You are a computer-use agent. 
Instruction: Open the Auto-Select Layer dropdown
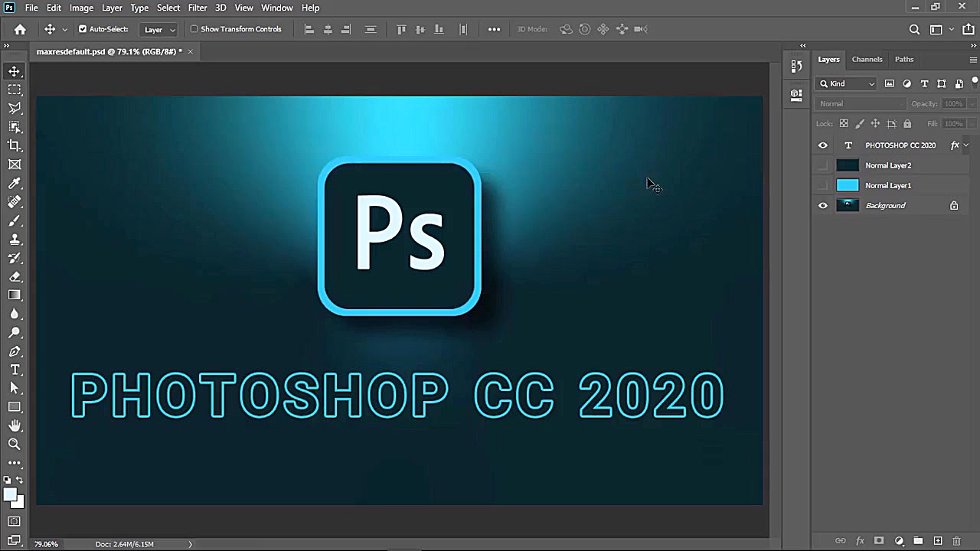(x=160, y=29)
